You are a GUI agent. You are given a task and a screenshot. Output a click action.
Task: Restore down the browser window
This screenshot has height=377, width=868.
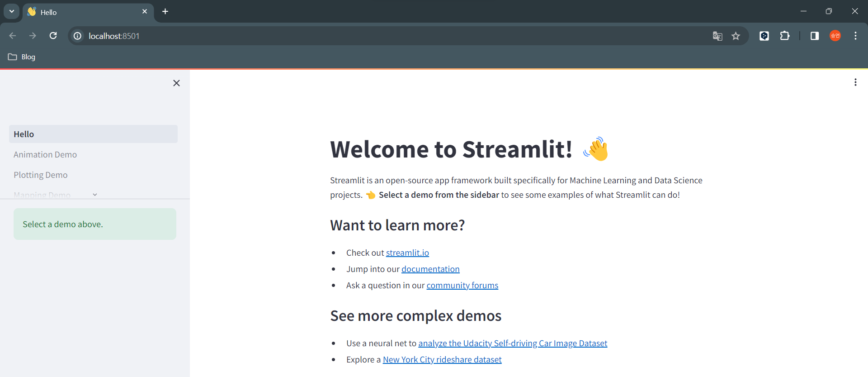829,11
